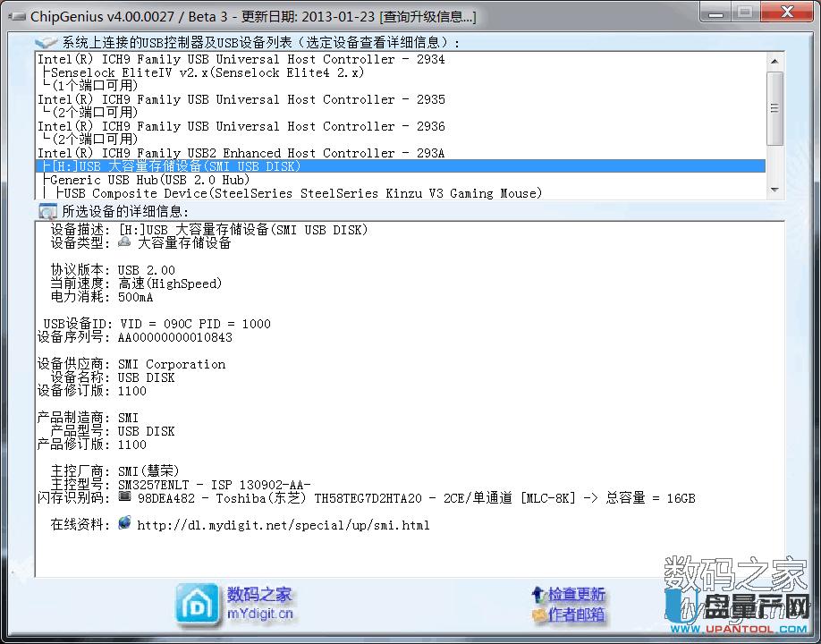Select the Host Controller - 2934 entry
Viewport: 821px width, 644px height.
[x=241, y=59]
